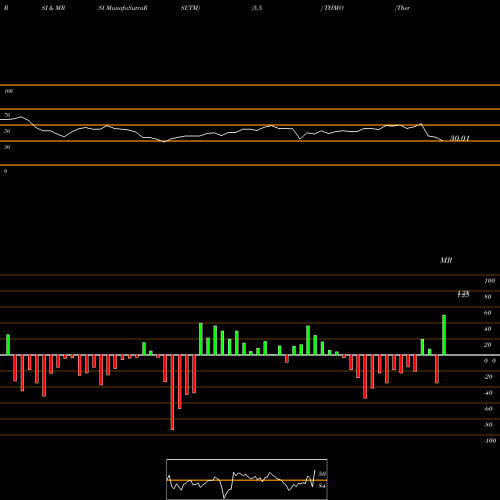Click the first green bar at chart start
Screen dimensions: 500x500
click(8, 345)
